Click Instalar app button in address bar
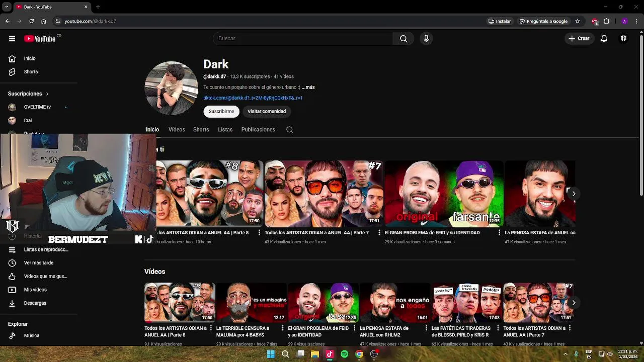644x362 pixels. pyautogui.click(x=500, y=21)
